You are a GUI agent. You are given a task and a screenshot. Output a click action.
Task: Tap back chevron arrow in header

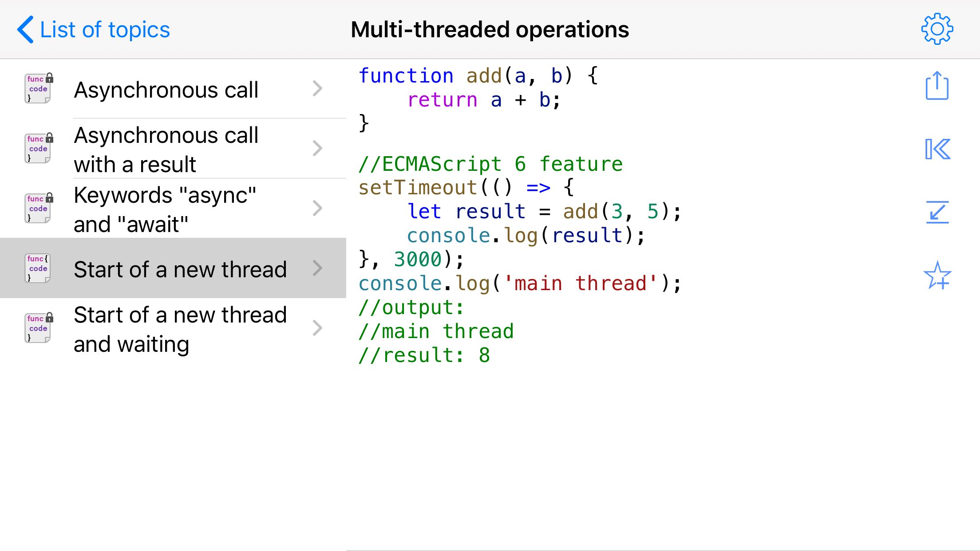click(x=25, y=30)
